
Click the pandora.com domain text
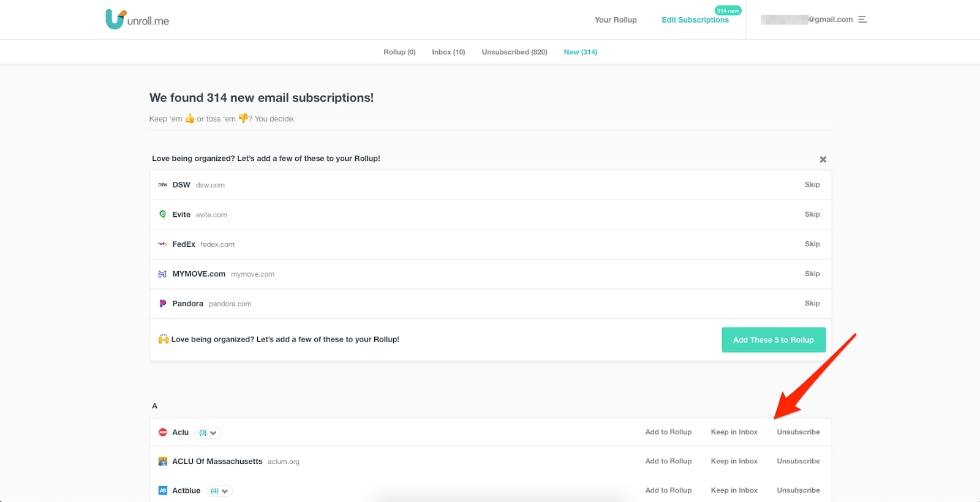[230, 304]
